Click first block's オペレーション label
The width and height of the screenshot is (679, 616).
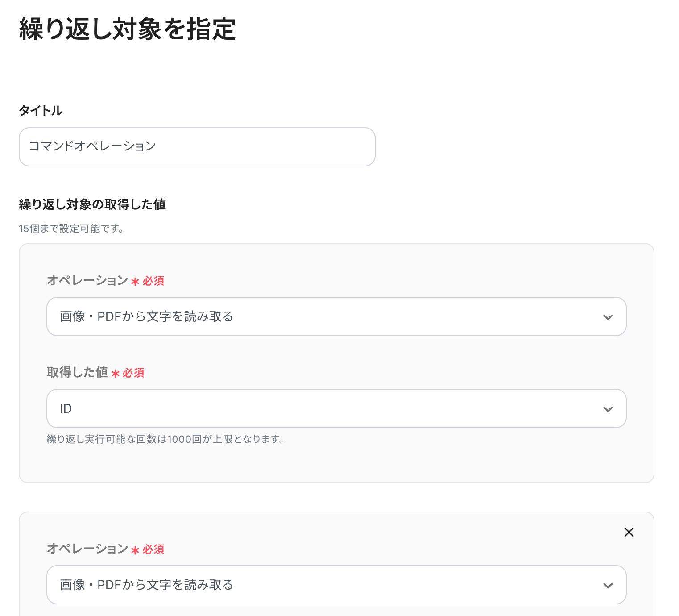pyautogui.click(x=87, y=280)
